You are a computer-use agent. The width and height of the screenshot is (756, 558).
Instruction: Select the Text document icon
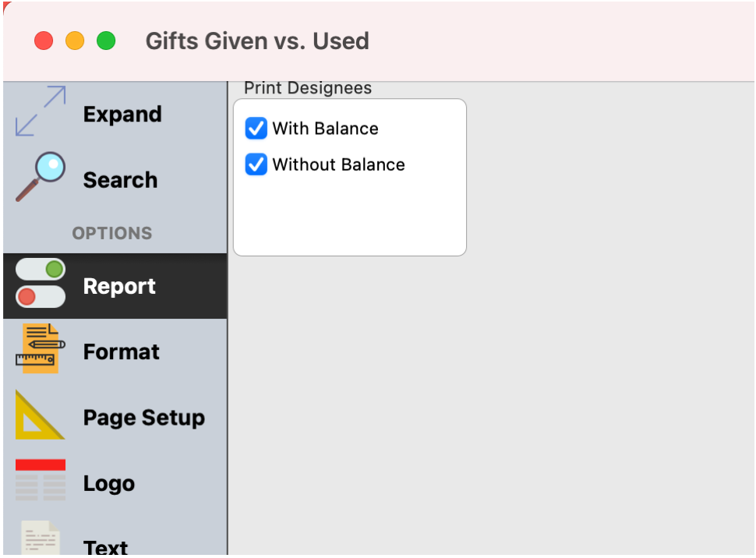(41, 538)
